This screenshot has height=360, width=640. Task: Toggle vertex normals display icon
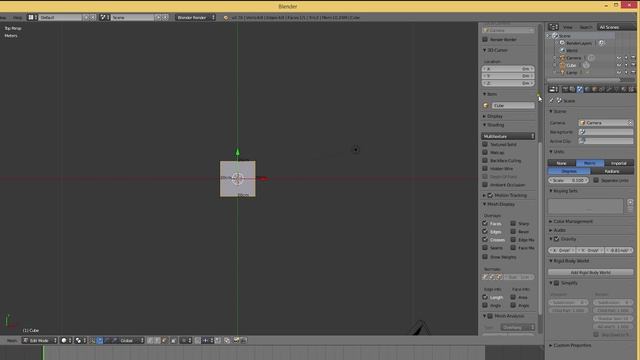pos(485,277)
